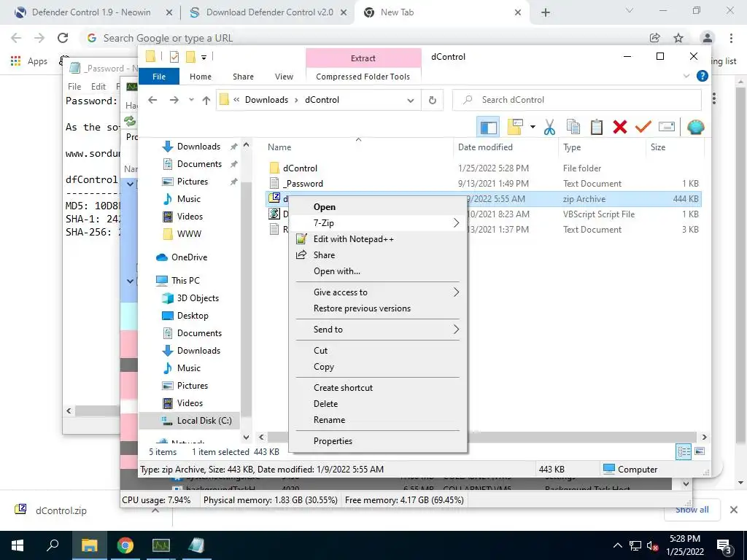Image resolution: width=747 pixels, height=560 pixels.
Task: Click the file list horizontal scrollbar
Action: [x=482, y=437]
